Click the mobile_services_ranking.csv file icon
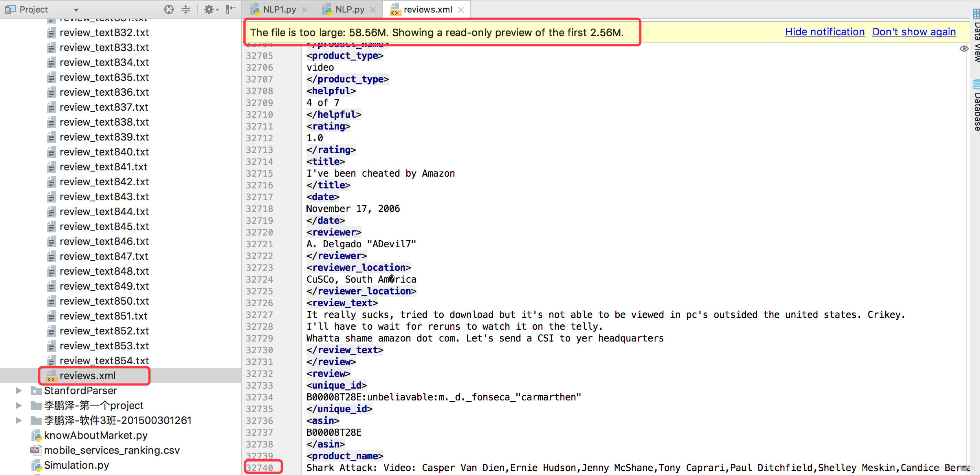The image size is (980, 475). 35,450
